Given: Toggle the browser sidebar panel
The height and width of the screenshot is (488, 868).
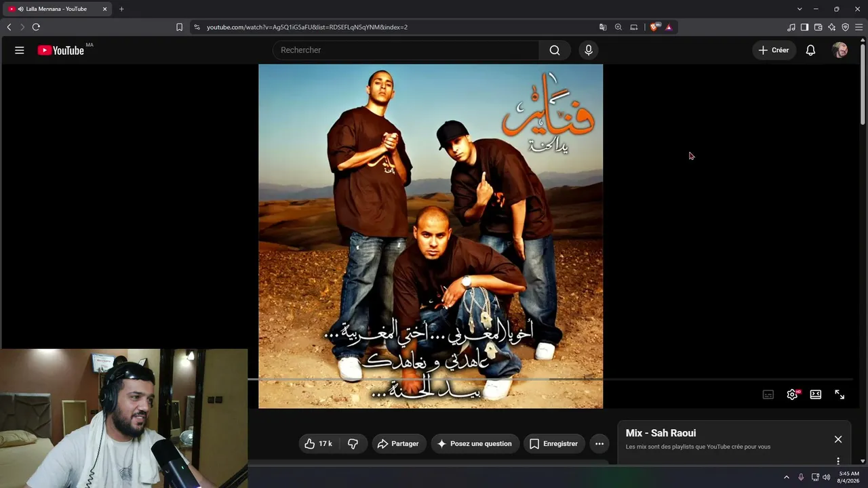Looking at the screenshot, I should pos(805,27).
